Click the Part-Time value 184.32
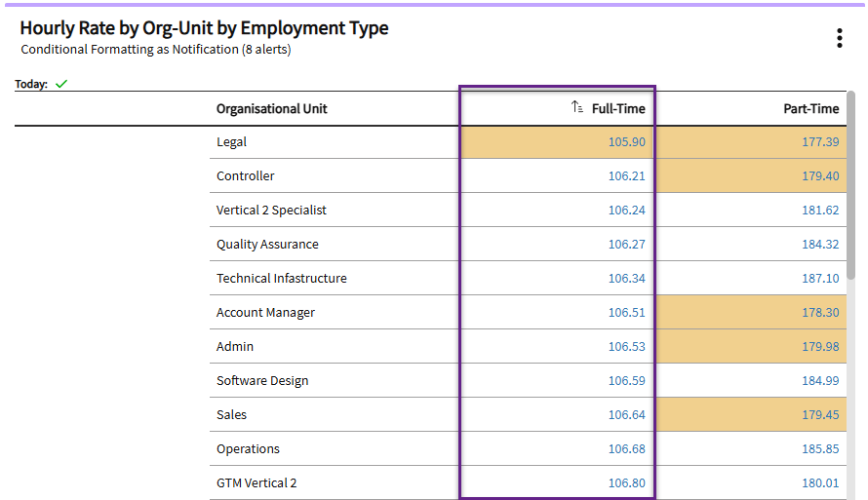This screenshot has width=868, height=500. point(820,245)
